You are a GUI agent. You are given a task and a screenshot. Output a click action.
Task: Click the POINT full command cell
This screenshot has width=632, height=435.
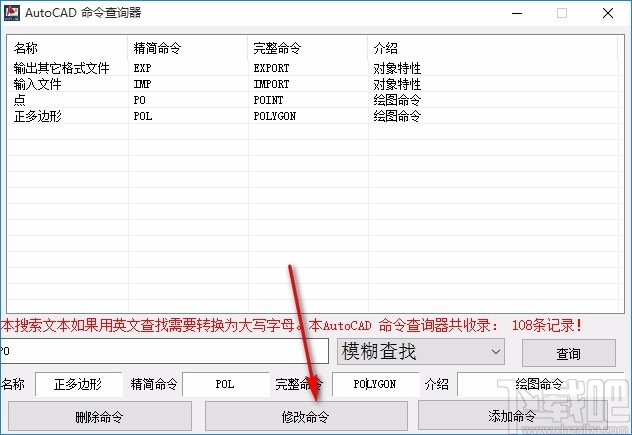pyautogui.click(x=268, y=100)
